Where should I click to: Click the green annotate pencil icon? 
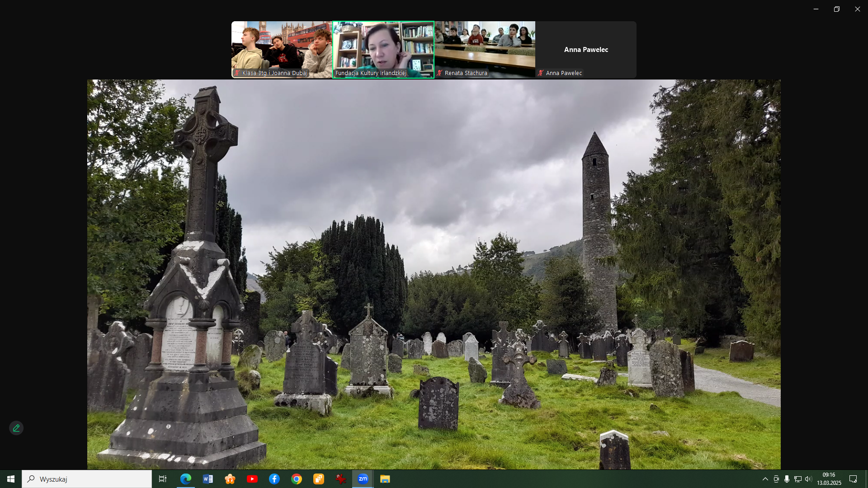click(x=16, y=428)
